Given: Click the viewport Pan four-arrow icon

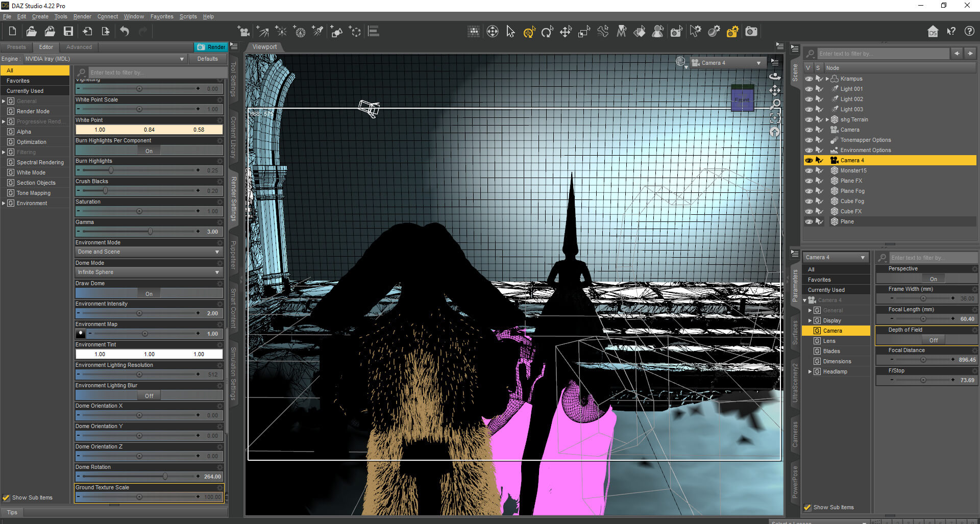Looking at the screenshot, I should (775, 90).
